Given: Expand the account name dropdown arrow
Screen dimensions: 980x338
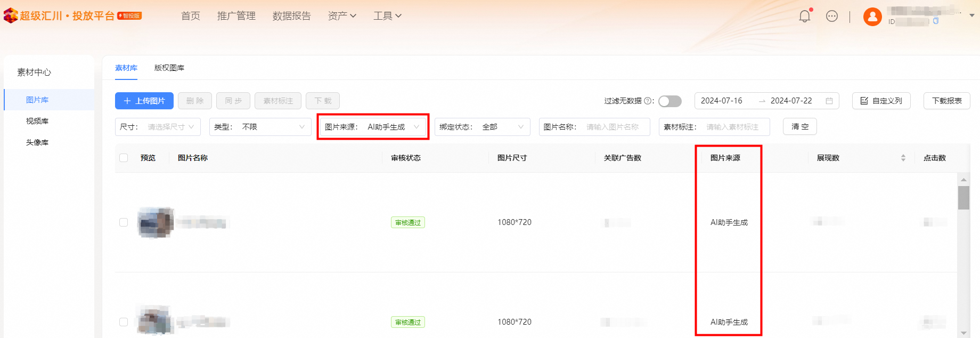Looking at the screenshot, I should (x=972, y=15).
